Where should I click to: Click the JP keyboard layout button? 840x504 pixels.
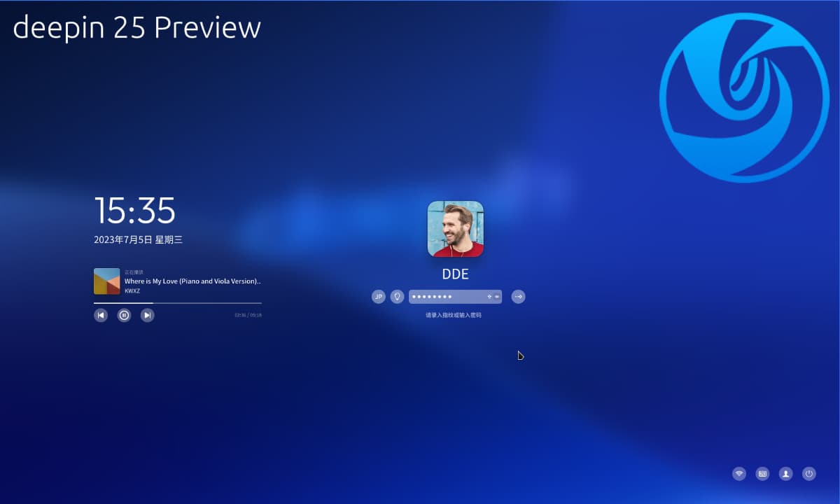(x=379, y=297)
